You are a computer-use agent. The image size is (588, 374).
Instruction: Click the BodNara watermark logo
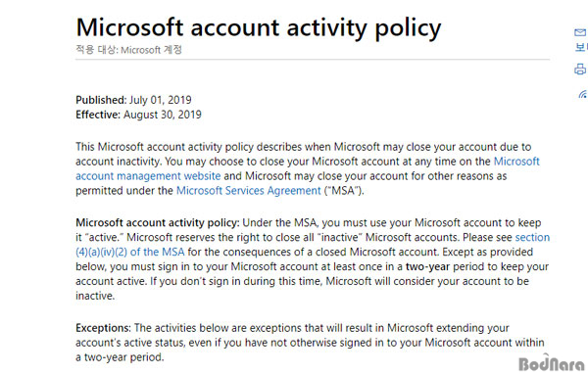pos(551,363)
